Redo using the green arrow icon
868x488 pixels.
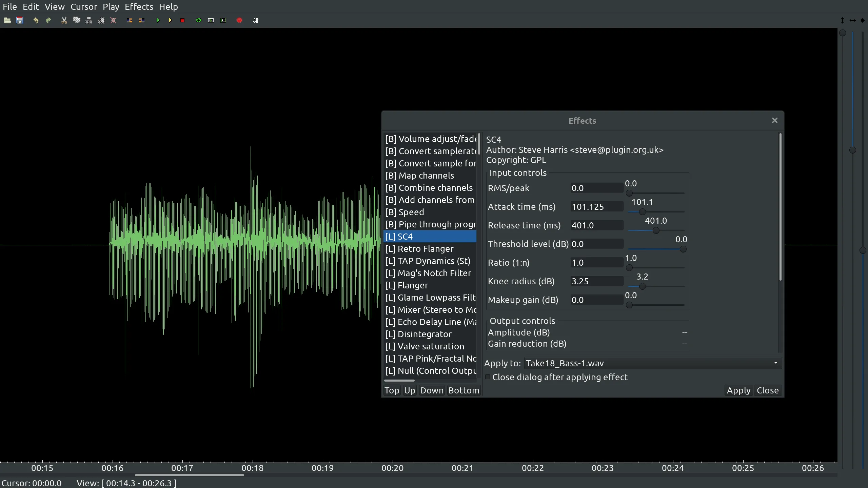(x=48, y=20)
